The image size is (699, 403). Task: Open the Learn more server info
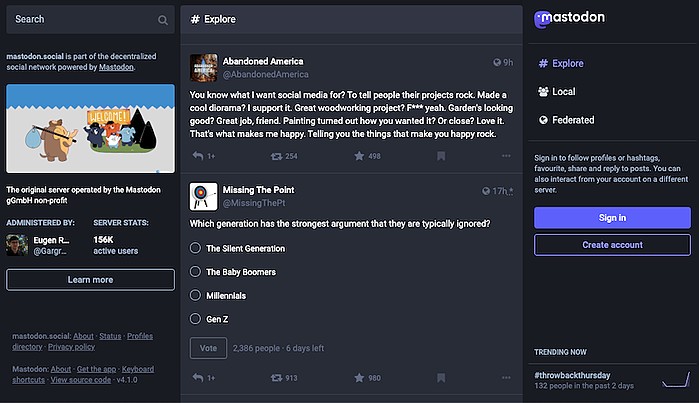(x=90, y=280)
